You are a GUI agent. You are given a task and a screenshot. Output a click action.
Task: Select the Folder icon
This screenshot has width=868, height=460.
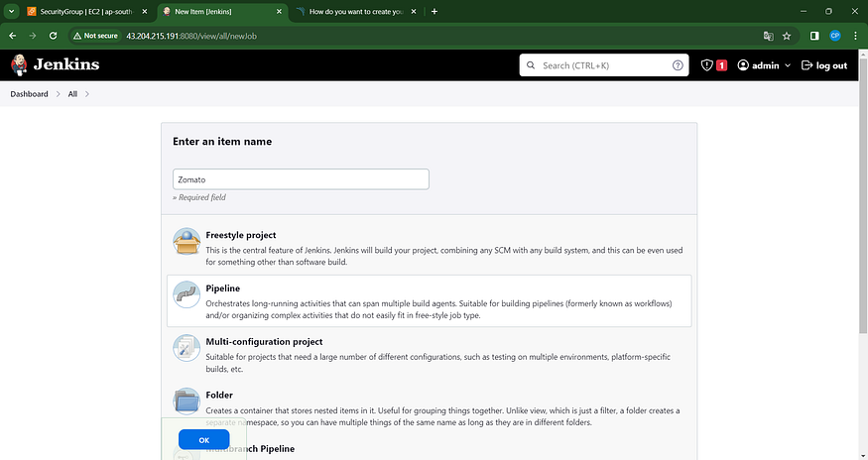(x=186, y=402)
